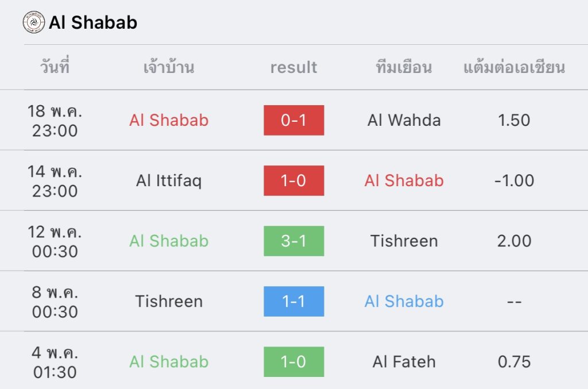Open the green 3-1 result badge
588x389 pixels.
pyautogui.click(x=293, y=241)
